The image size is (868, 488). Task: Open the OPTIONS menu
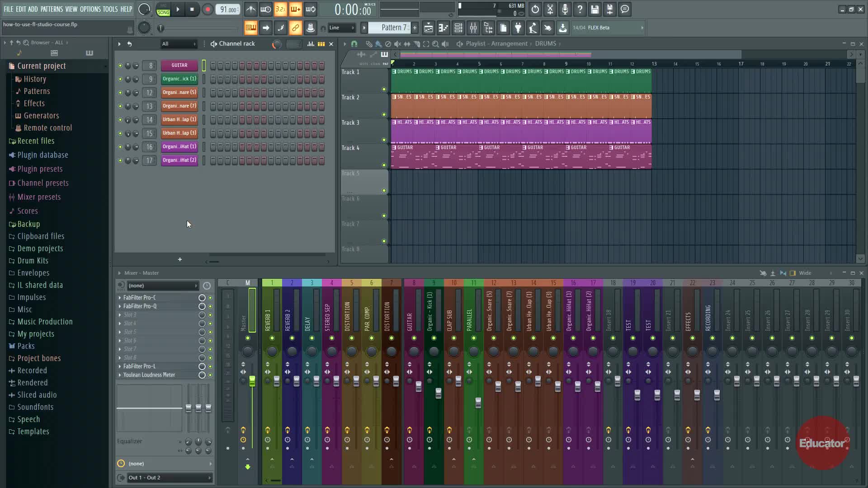(x=90, y=9)
